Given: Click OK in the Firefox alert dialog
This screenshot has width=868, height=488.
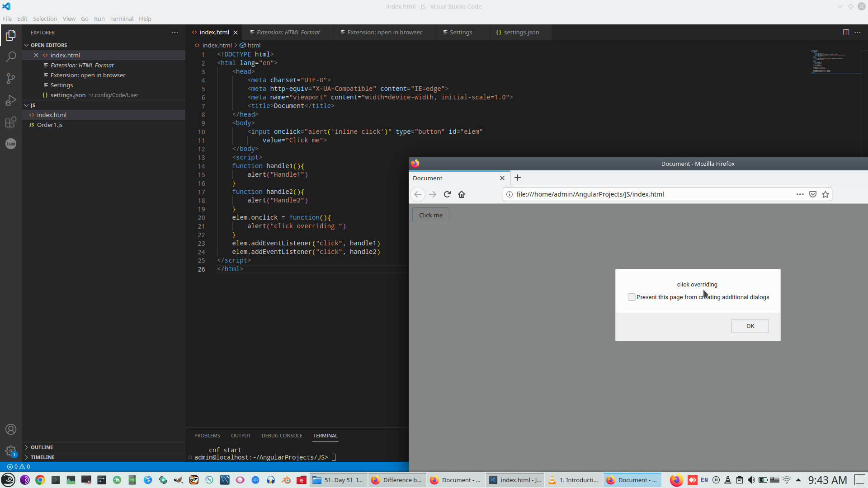Looking at the screenshot, I should pos(750,326).
